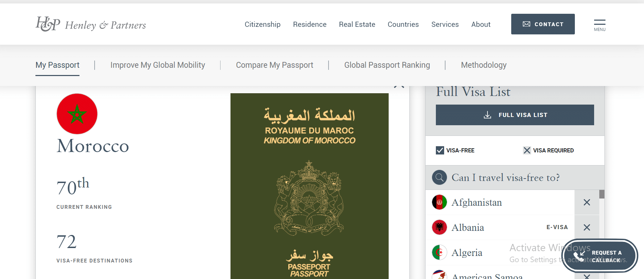Viewport: 644px width, 279px height.
Task: Open the hamburger MENU icon
Action: pos(600,25)
